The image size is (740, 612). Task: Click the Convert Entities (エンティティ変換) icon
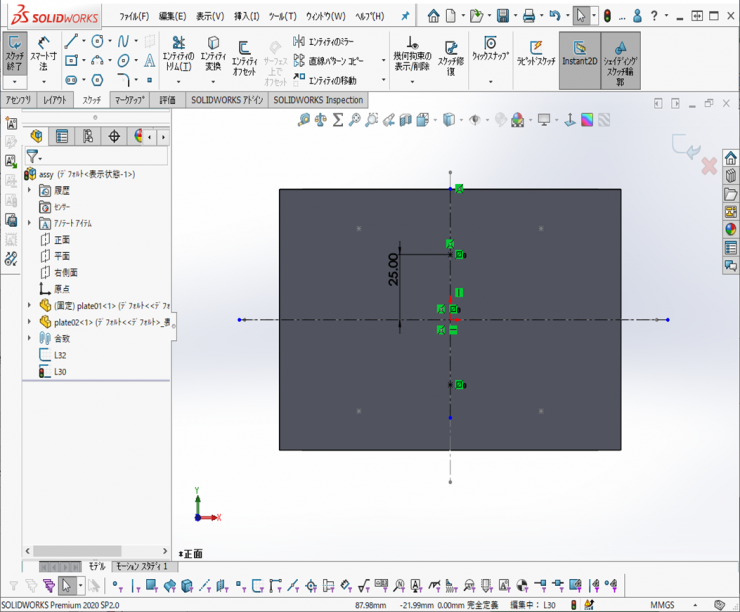coord(213,53)
